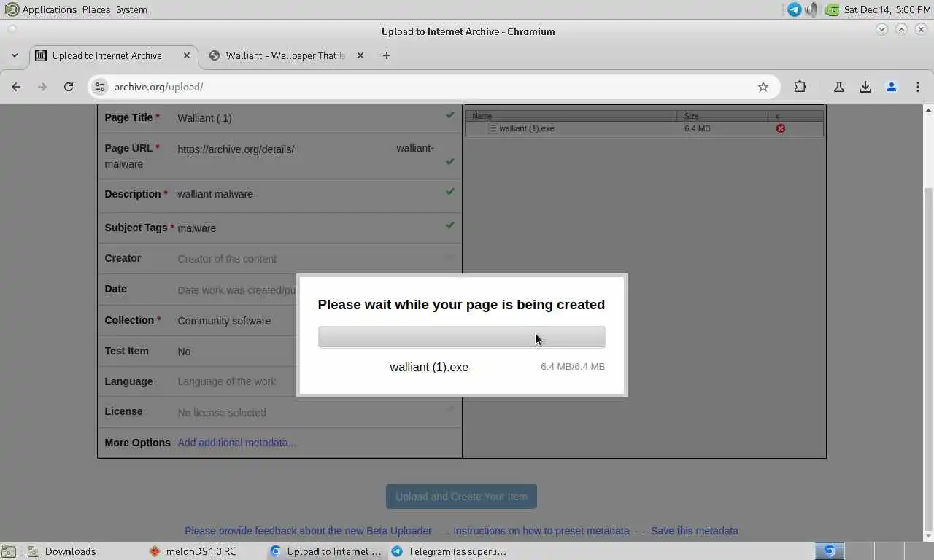Open the Chromium extensions puzzle icon
The width and height of the screenshot is (934, 560).
coord(800,87)
